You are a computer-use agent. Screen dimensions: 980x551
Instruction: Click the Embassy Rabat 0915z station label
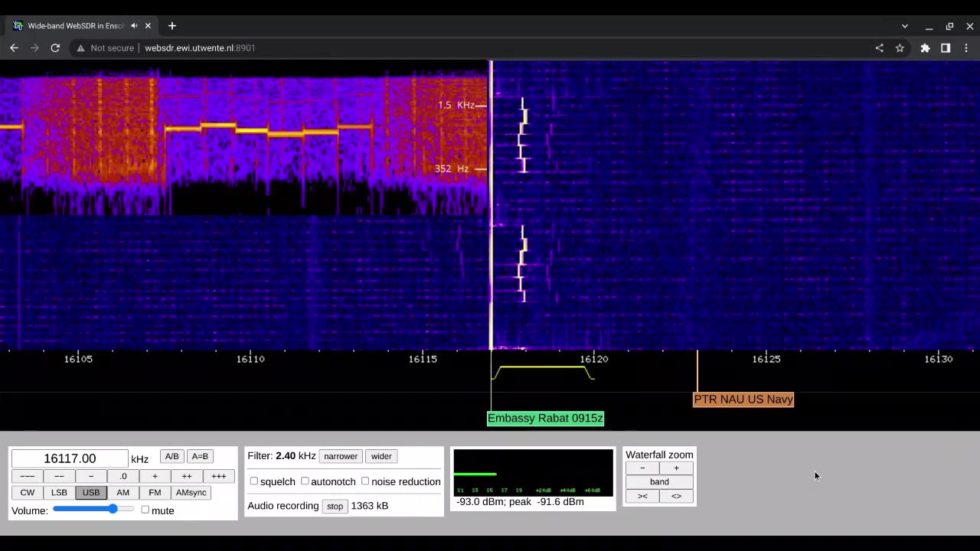click(x=545, y=418)
